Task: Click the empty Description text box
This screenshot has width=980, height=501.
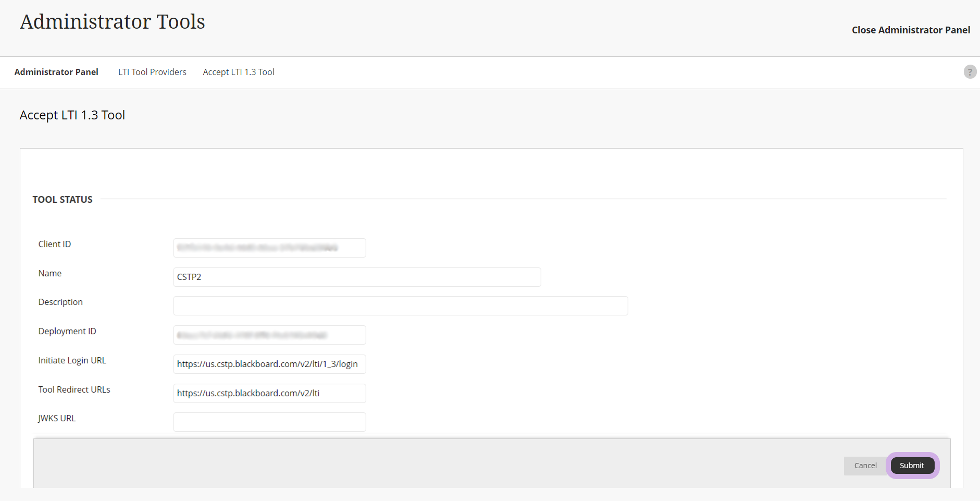Action: tap(400, 306)
